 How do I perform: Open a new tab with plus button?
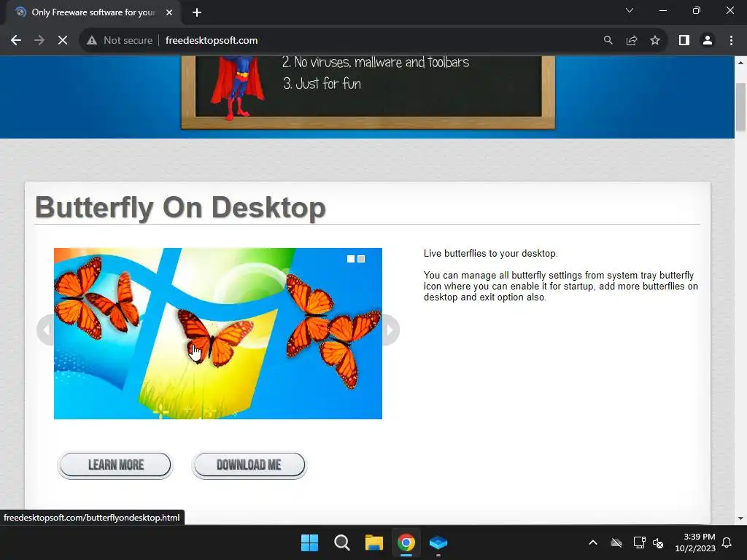pos(197,12)
